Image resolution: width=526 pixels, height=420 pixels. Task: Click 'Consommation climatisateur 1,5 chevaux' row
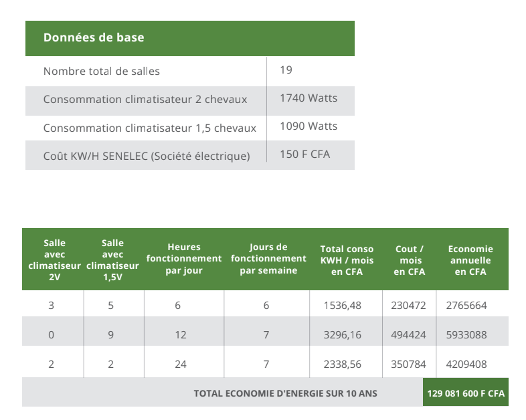click(x=150, y=128)
